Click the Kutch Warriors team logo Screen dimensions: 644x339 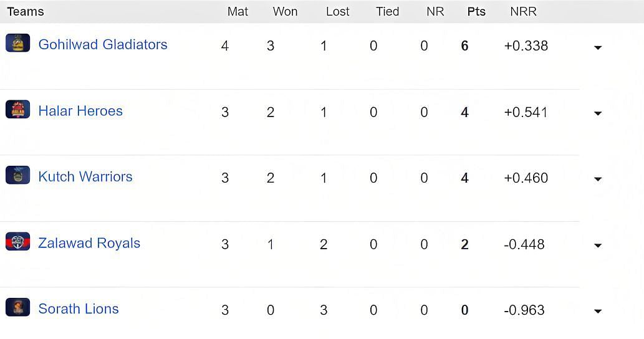coord(17,175)
